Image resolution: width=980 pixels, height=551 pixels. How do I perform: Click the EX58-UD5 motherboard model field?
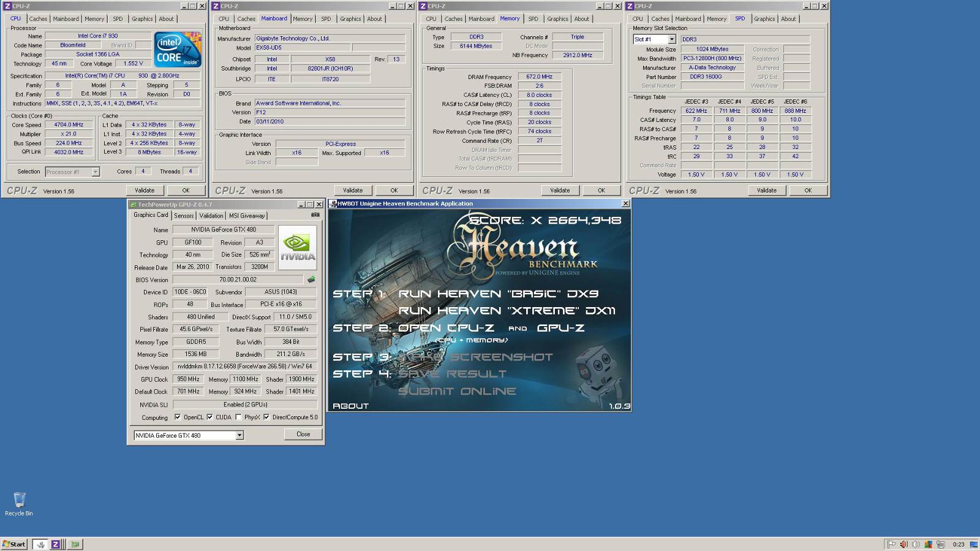pos(303,47)
